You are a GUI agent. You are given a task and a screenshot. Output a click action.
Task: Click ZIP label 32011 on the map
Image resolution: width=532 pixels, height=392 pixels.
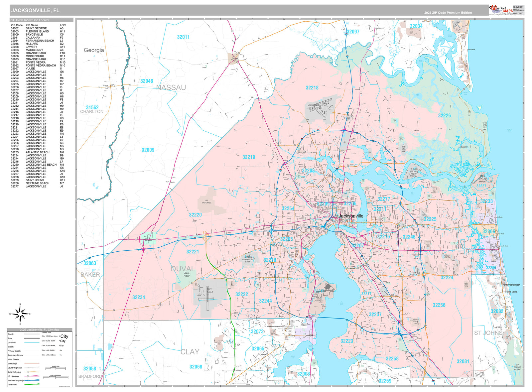click(x=183, y=37)
